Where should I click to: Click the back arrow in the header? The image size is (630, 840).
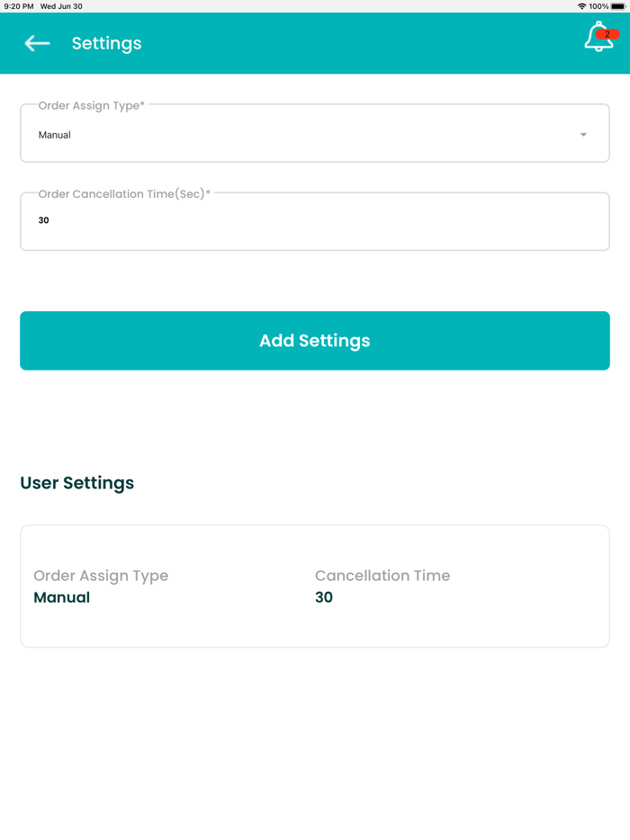pyautogui.click(x=36, y=43)
